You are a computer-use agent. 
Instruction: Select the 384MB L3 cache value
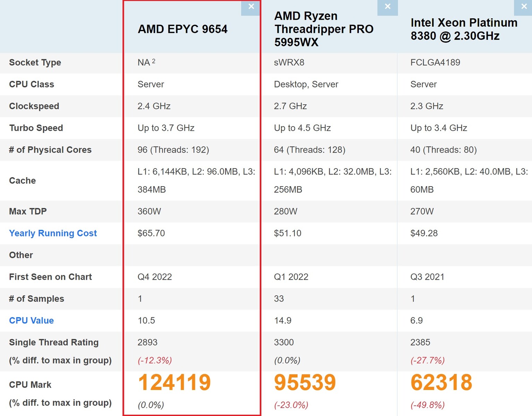tap(152, 190)
